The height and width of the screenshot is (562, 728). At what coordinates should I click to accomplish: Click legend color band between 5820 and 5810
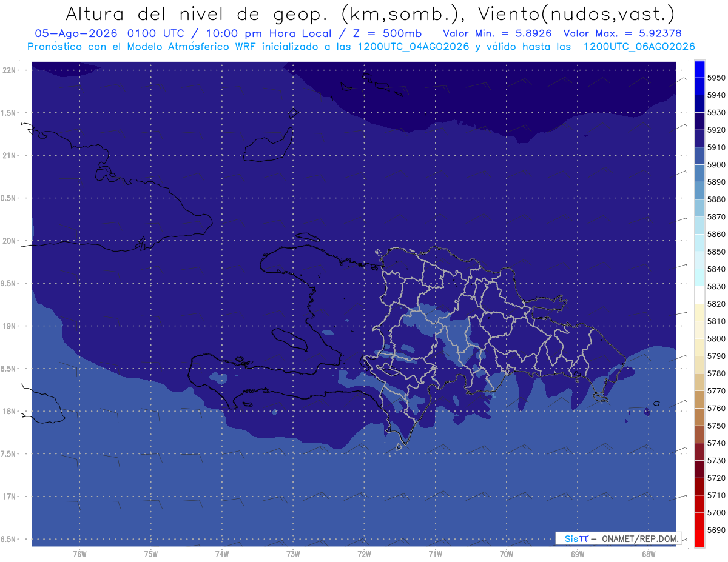pyautogui.click(x=699, y=312)
